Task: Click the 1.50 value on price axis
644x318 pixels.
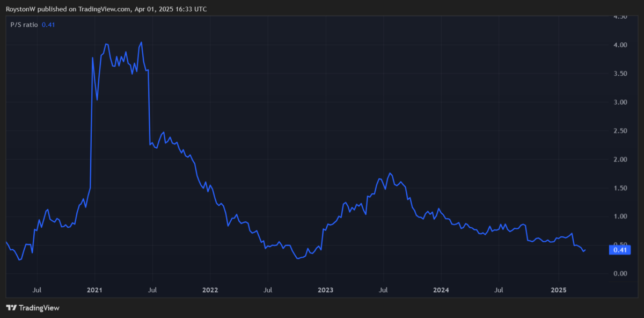Action: click(x=620, y=188)
